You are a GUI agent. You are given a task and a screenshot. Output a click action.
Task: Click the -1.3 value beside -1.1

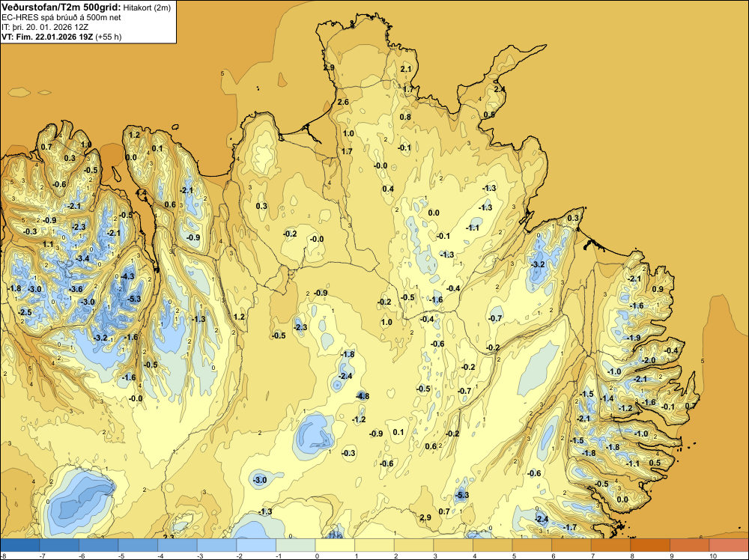click(x=485, y=207)
